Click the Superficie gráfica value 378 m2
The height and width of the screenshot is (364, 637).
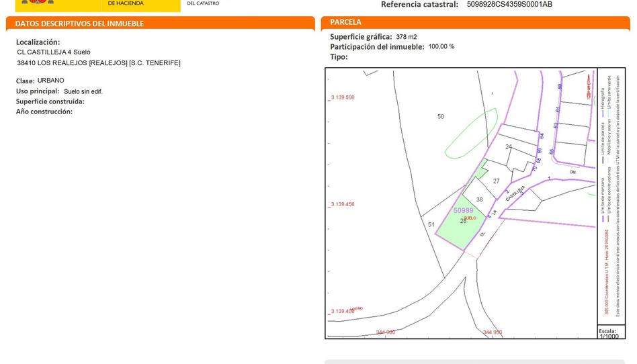click(407, 37)
